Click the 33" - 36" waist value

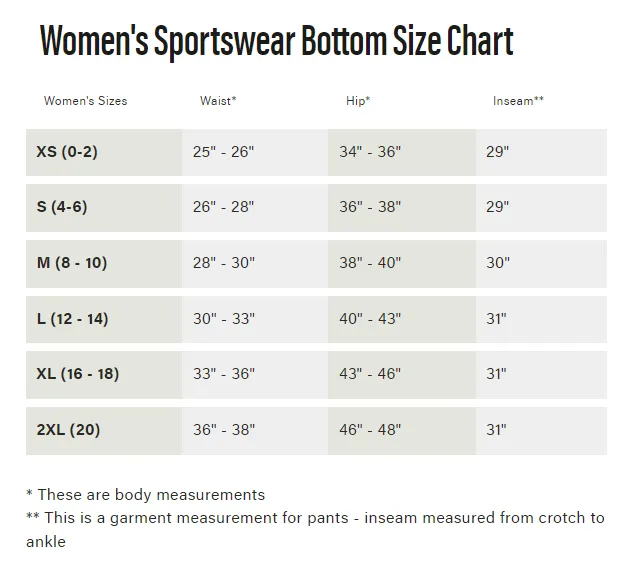coord(224,374)
